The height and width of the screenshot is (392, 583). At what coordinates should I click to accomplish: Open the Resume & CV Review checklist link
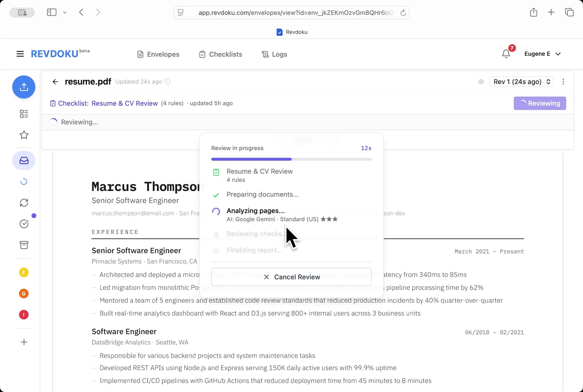[x=124, y=103]
